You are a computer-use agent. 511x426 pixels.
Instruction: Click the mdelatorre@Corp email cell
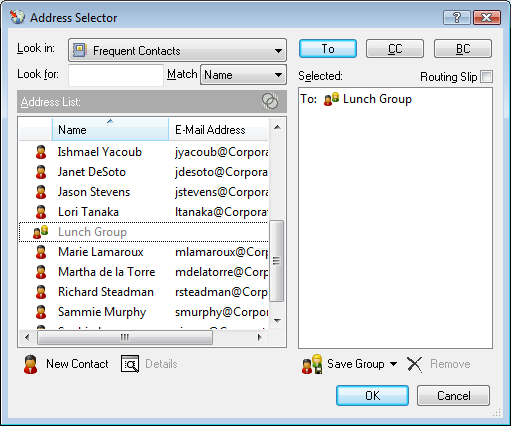point(222,272)
